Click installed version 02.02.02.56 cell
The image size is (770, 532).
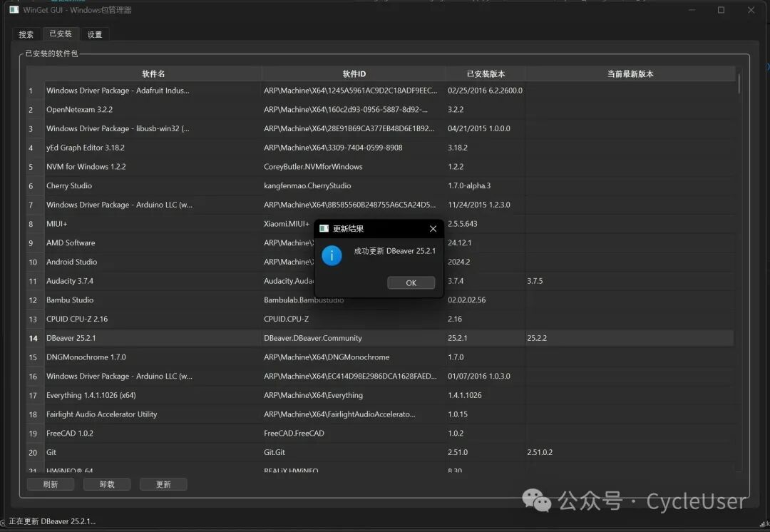pos(486,300)
